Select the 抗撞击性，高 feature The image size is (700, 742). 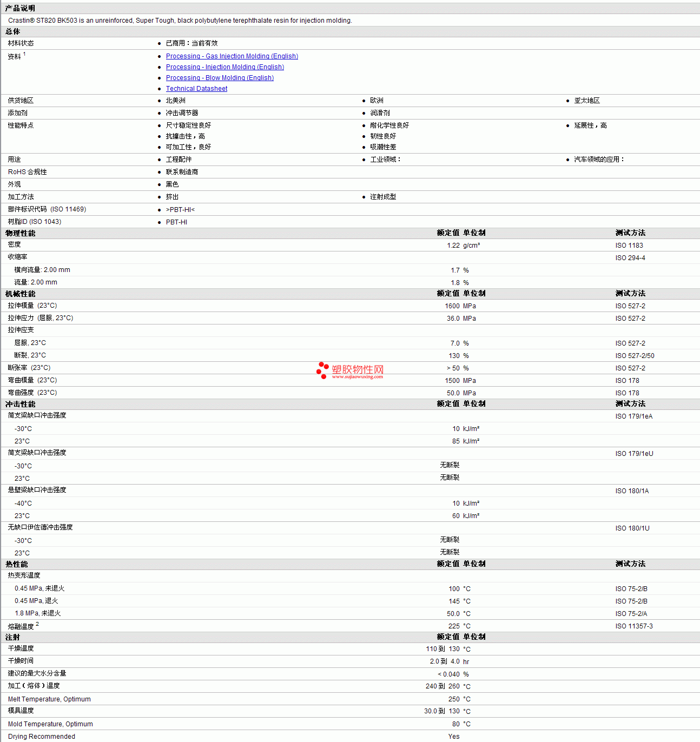pos(186,136)
